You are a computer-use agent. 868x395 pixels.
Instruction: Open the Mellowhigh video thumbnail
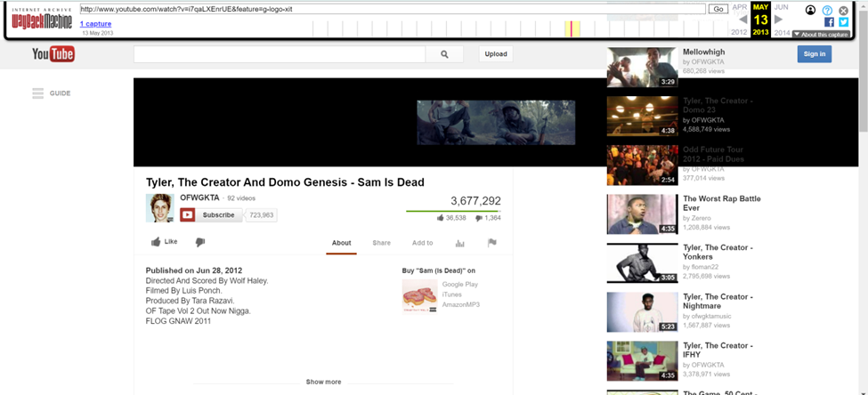click(x=643, y=68)
